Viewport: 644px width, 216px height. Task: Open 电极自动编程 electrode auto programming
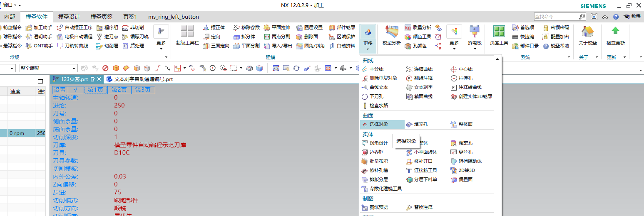[x=75, y=37]
